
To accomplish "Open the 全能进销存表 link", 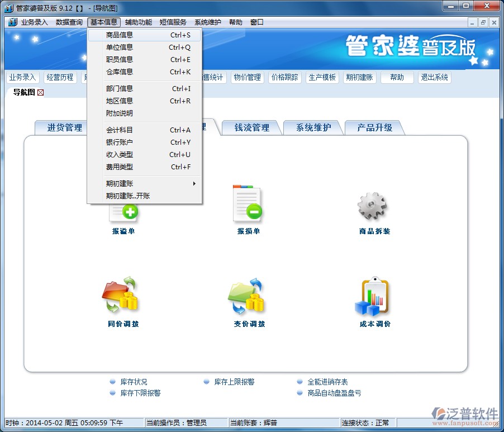I will coord(327,382).
